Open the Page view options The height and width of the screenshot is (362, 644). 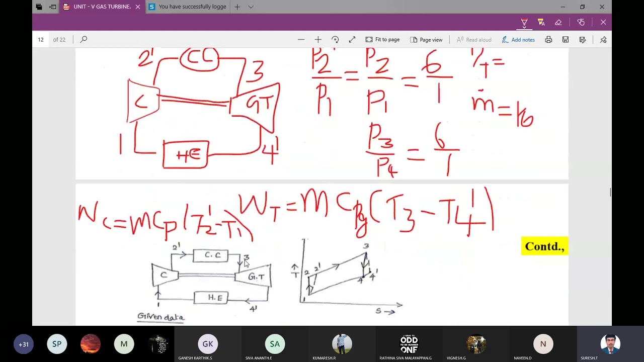point(426,40)
